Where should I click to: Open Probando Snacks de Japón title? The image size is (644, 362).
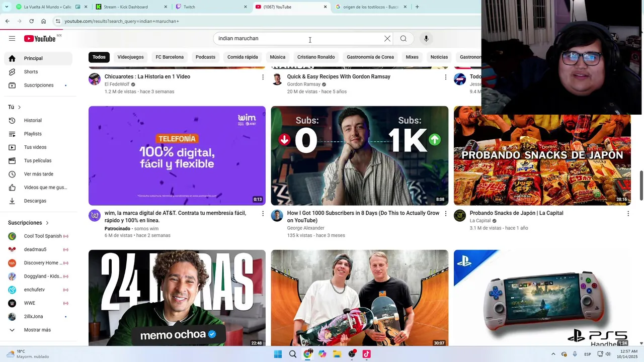coord(516,213)
